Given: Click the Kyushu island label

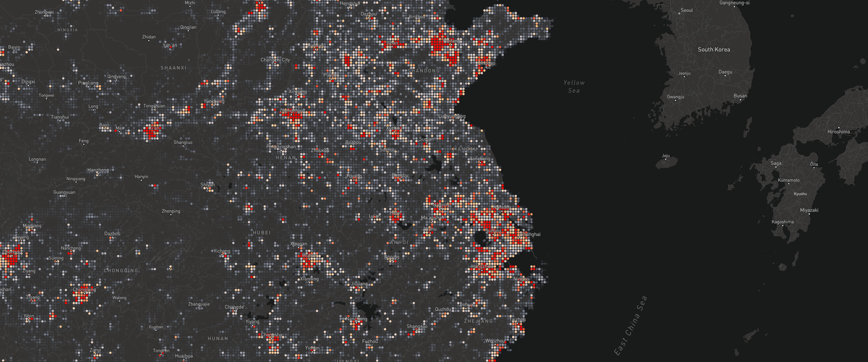Looking at the screenshot, I should coord(800,194).
